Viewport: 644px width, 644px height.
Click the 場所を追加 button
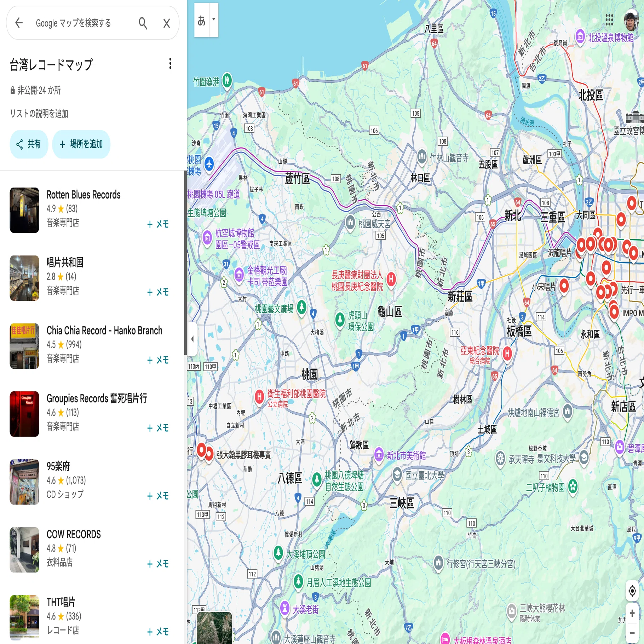click(81, 144)
